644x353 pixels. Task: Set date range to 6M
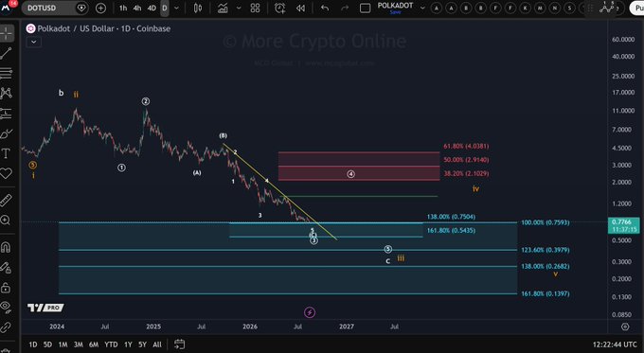click(94, 344)
